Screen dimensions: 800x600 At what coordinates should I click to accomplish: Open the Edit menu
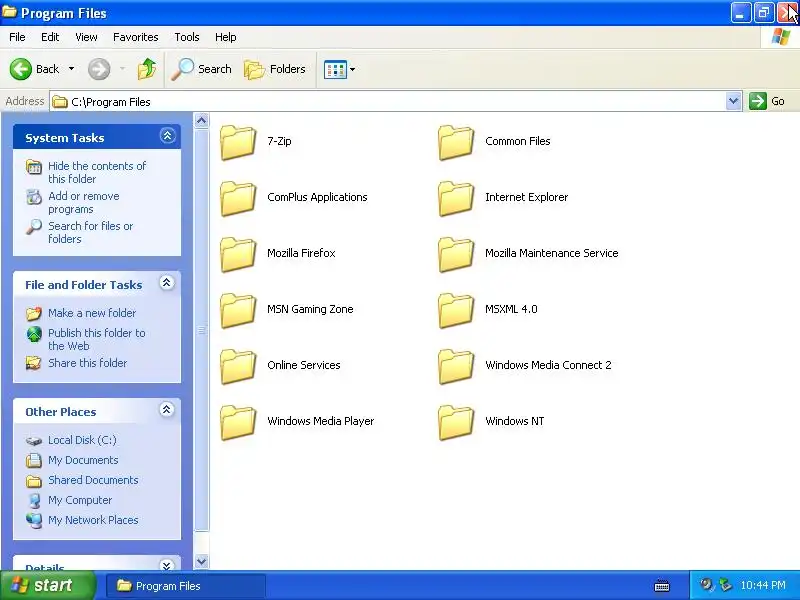(50, 37)
